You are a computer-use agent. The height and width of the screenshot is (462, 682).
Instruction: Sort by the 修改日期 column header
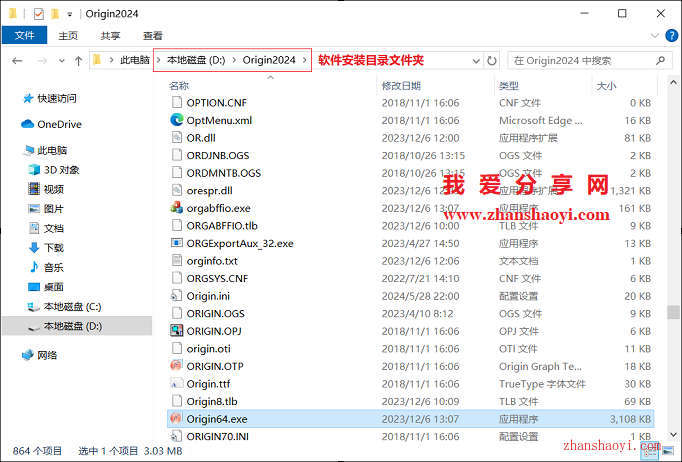401,86
